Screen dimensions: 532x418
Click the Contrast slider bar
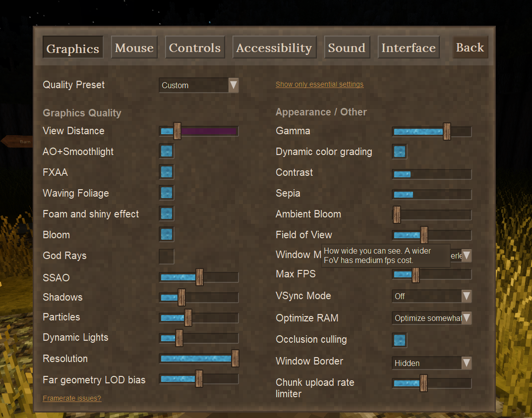tap(432, 174)
